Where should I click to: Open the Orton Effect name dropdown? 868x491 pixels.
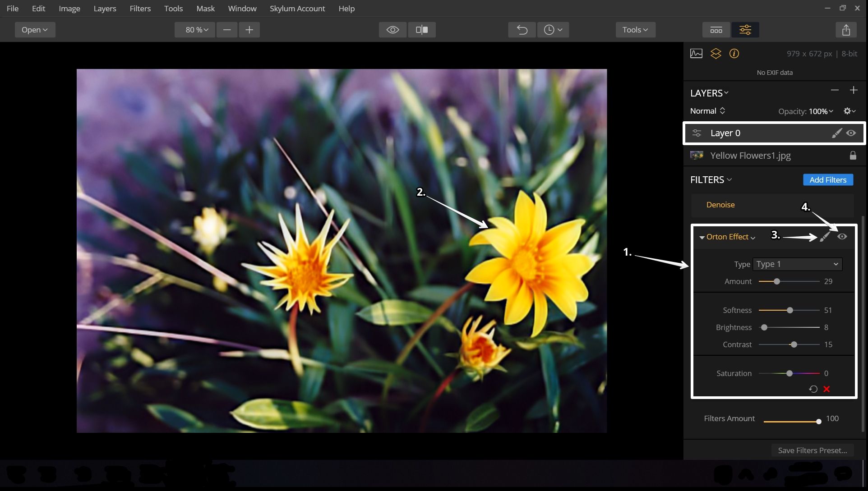point(730,237)
